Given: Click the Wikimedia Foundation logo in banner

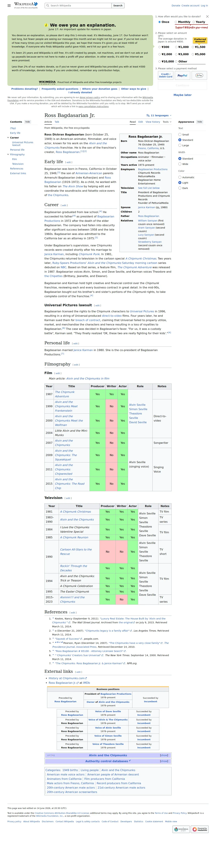Looking at the screenshot, I should pyautogui.click(x=47, y=82).
